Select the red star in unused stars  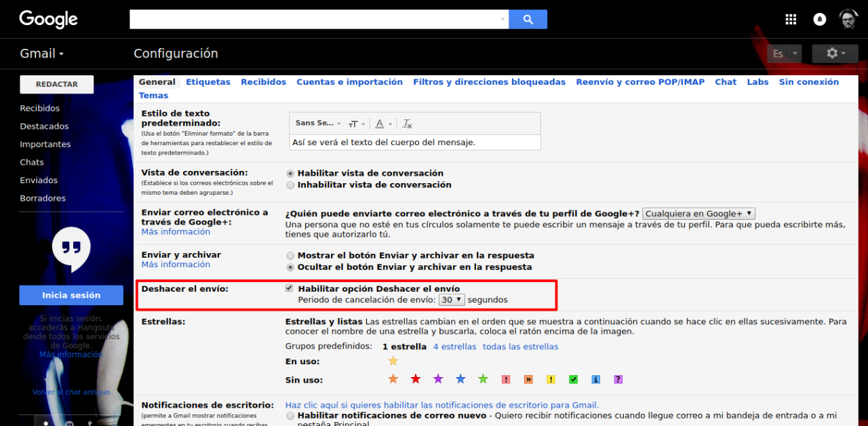[x=416, y=379]
